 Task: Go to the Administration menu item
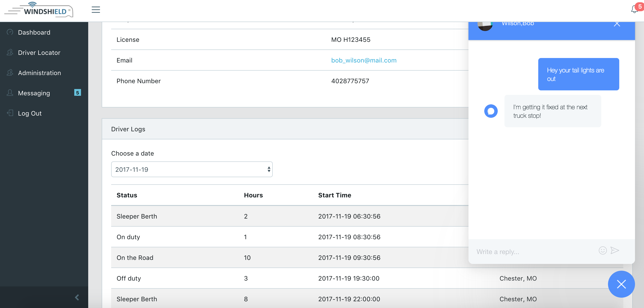point(39,73)
